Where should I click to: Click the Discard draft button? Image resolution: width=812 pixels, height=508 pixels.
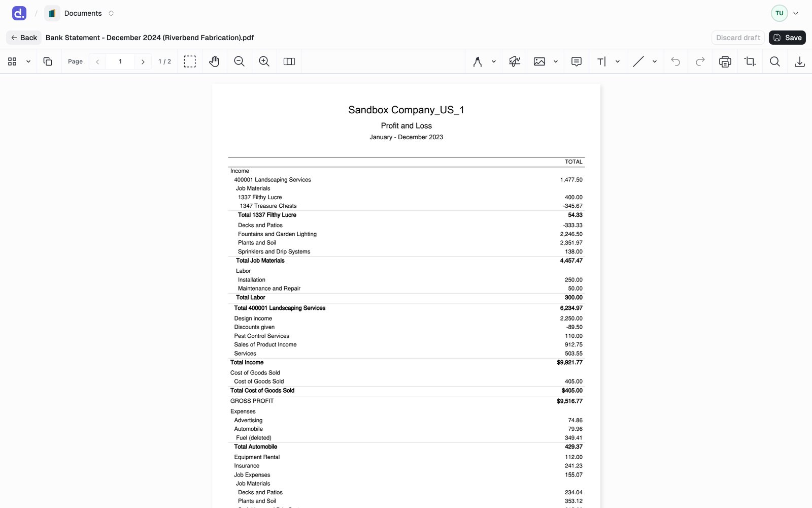tap(738, 38)
